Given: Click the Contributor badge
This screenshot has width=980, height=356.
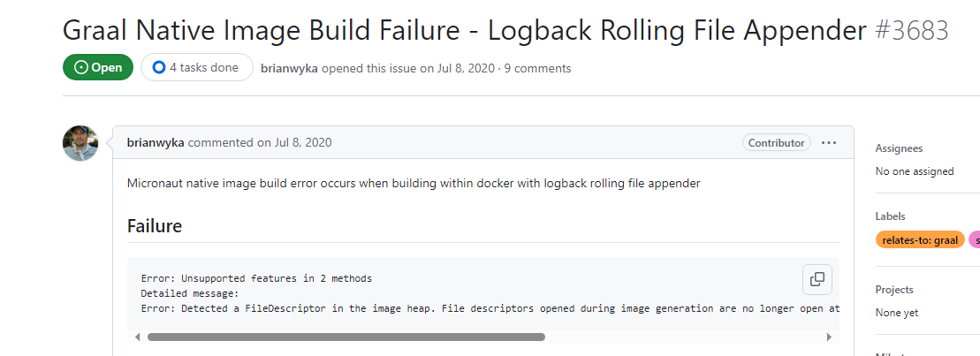Looking at the screenshot, I should (777, 142).
